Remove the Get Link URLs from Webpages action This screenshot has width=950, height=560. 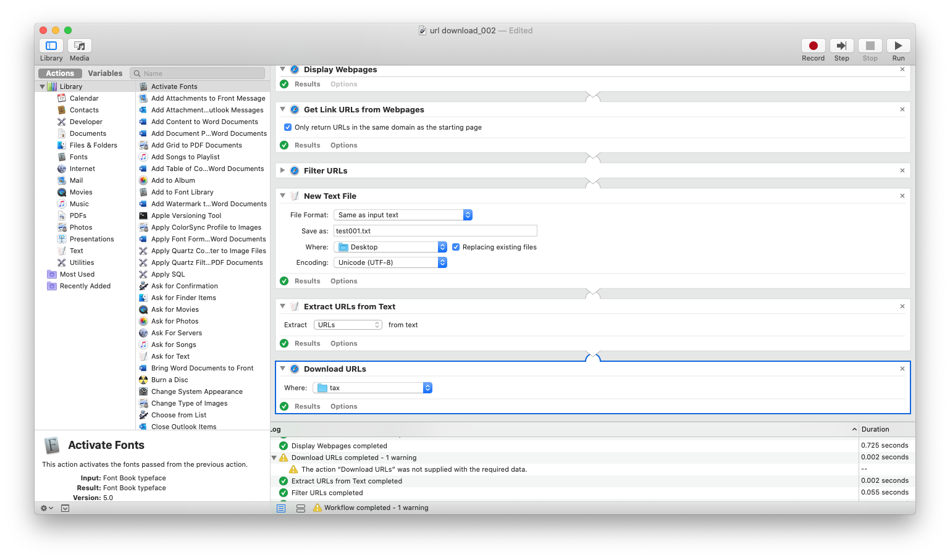pos(902,109)
